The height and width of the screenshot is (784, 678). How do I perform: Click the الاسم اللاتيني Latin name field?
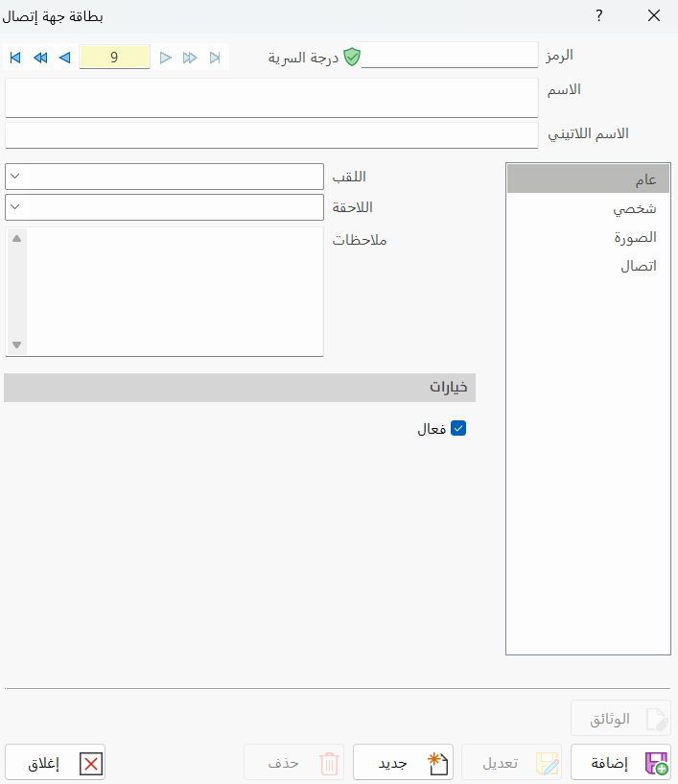(x=271, y=135)
